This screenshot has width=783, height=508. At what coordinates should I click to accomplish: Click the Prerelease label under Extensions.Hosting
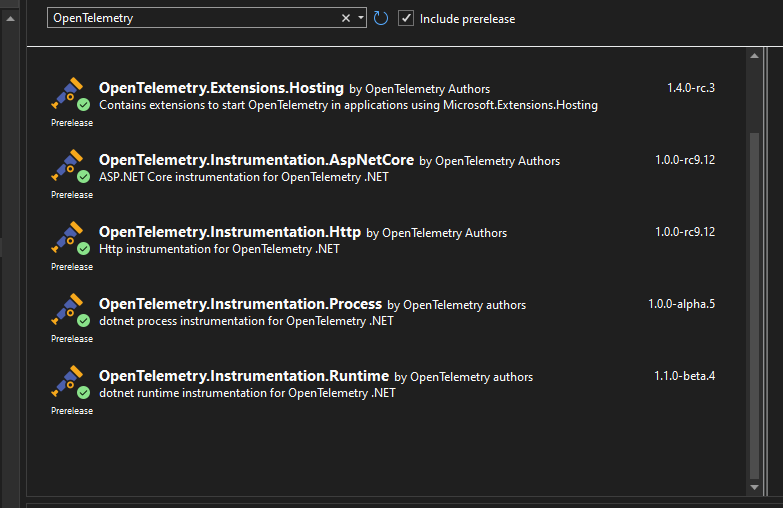click(72, 123)
